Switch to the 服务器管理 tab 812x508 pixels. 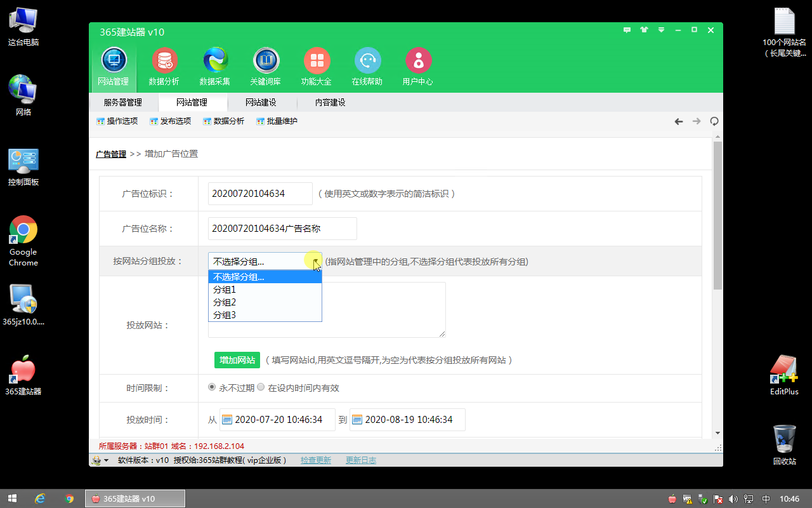coord(123,102)
